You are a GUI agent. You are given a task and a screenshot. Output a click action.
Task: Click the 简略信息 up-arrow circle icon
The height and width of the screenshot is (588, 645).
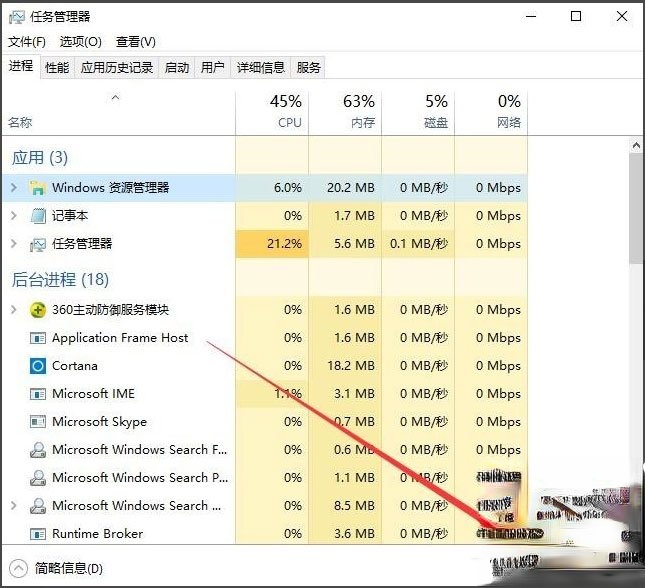[18, 569]
